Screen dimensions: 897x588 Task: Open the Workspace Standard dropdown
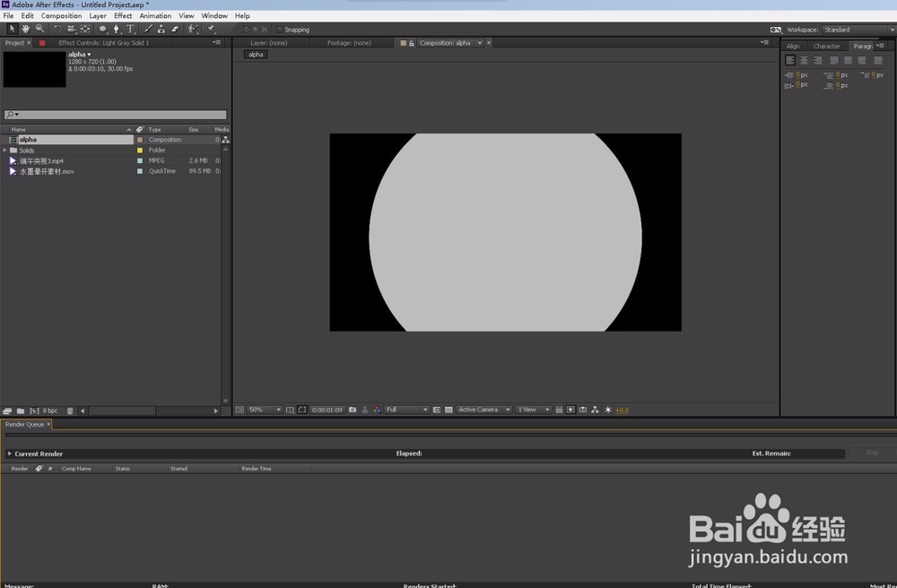pos(858,30)
